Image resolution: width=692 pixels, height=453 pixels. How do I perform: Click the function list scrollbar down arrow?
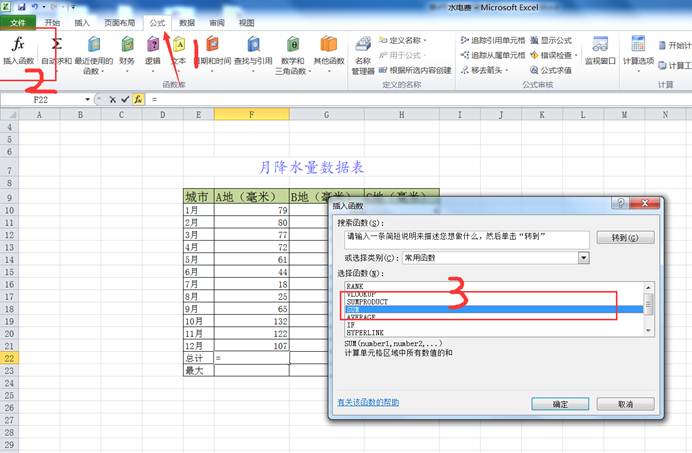pyautogui.click(x=649, y=330)
